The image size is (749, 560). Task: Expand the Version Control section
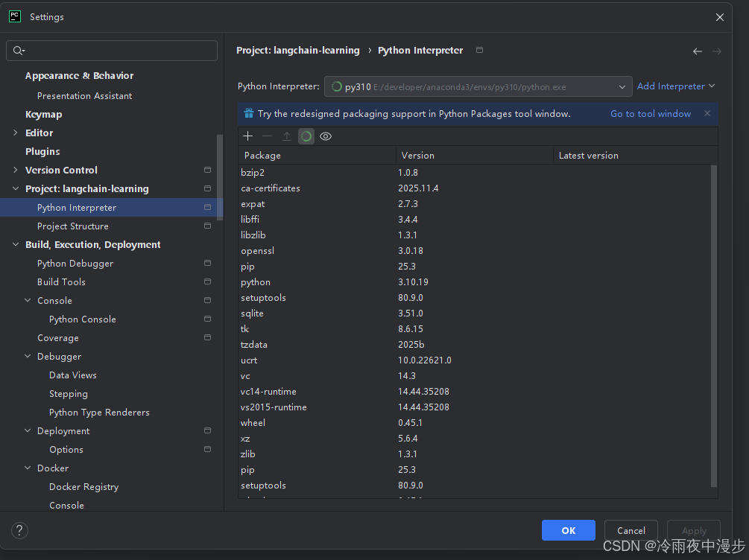coord(16,170)
